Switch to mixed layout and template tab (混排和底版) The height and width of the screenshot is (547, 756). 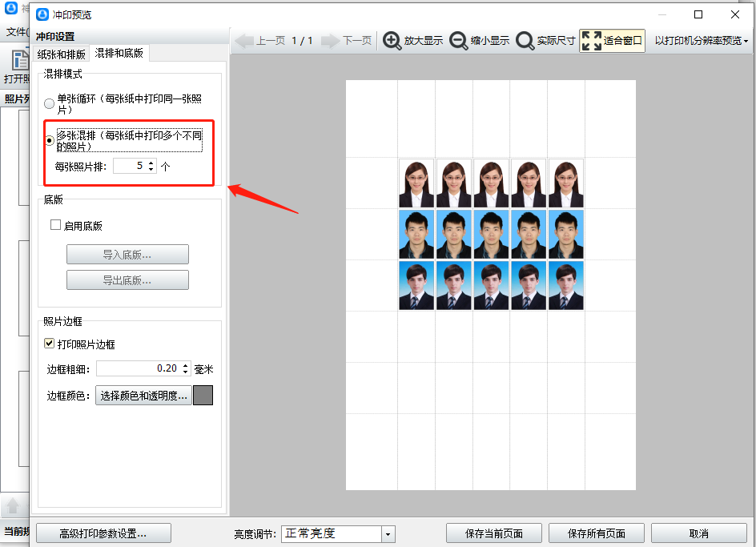click(x=119, y=53)
